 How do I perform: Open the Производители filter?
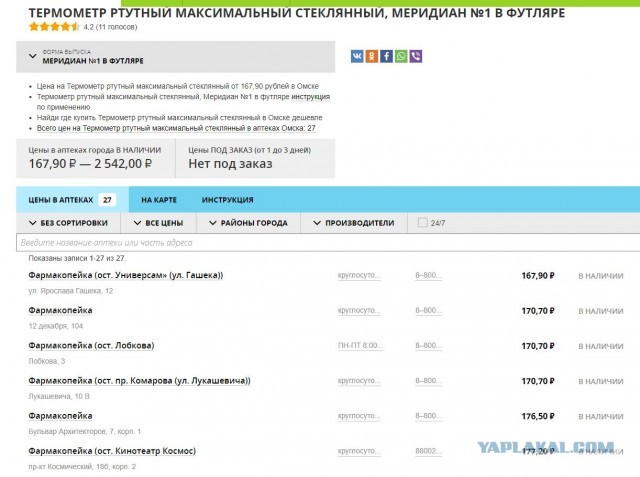pyautogui.click(x=354, y=223)
